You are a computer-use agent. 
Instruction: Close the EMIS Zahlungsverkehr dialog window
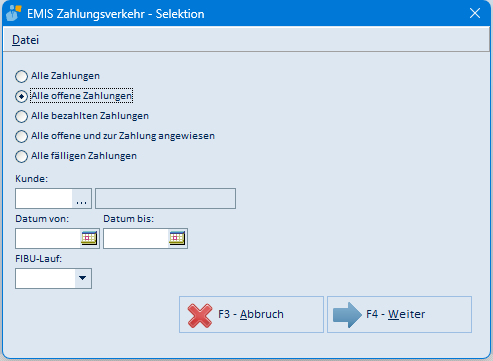[475, 13]
